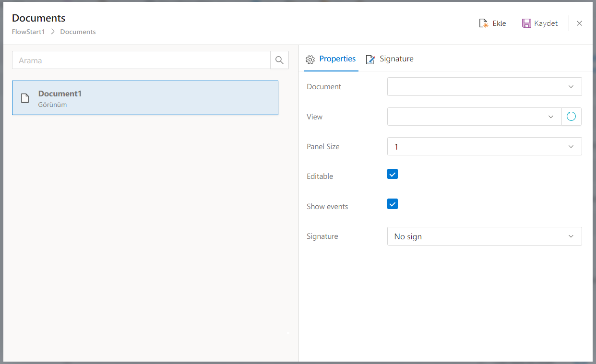Screen dimensions: 596x364
Task: Open the Document dropdown
Action: coord(484,87)
